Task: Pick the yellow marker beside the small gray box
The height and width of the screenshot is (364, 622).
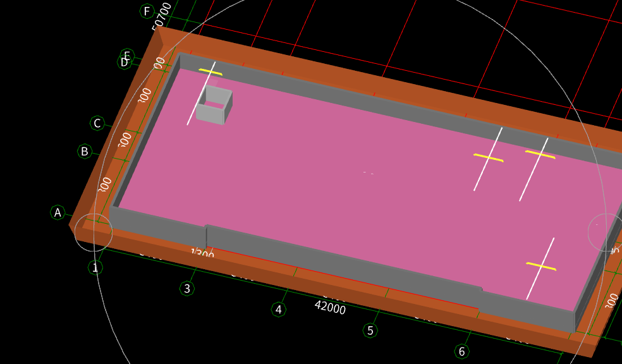Action: click(210, 72)
